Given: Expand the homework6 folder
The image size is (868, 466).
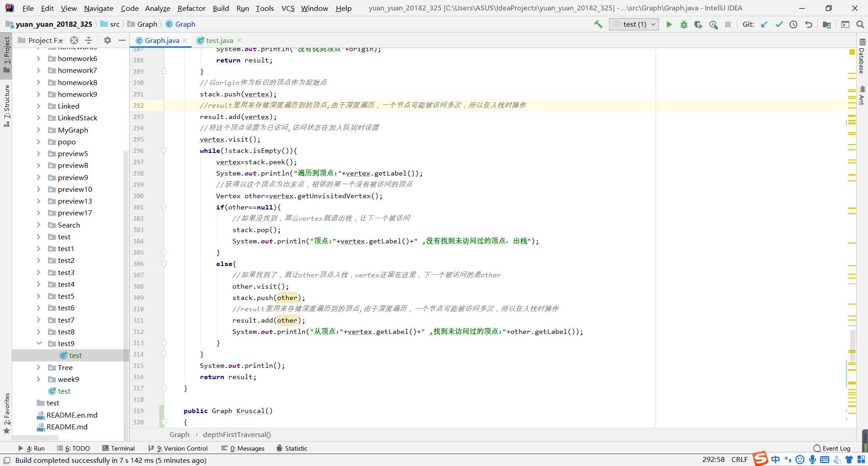Looking at the screenshot, I should point(38,58).
